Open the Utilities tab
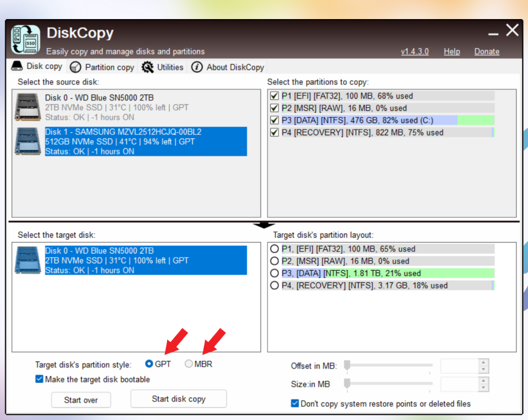The height and width of the screenshot is (420, 528). click(162, 68)
